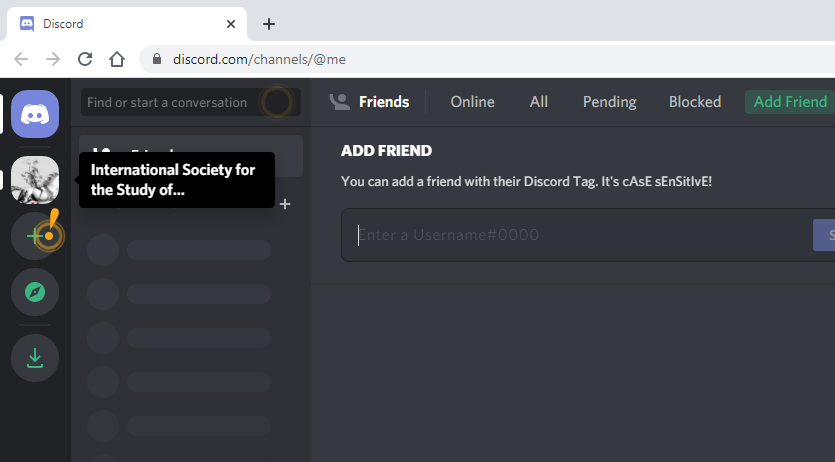The width and height of the screenshot is (835, 462).
Task: Switch to the Online friends tab
Action: pyautogui.click(x=472, y=102)
